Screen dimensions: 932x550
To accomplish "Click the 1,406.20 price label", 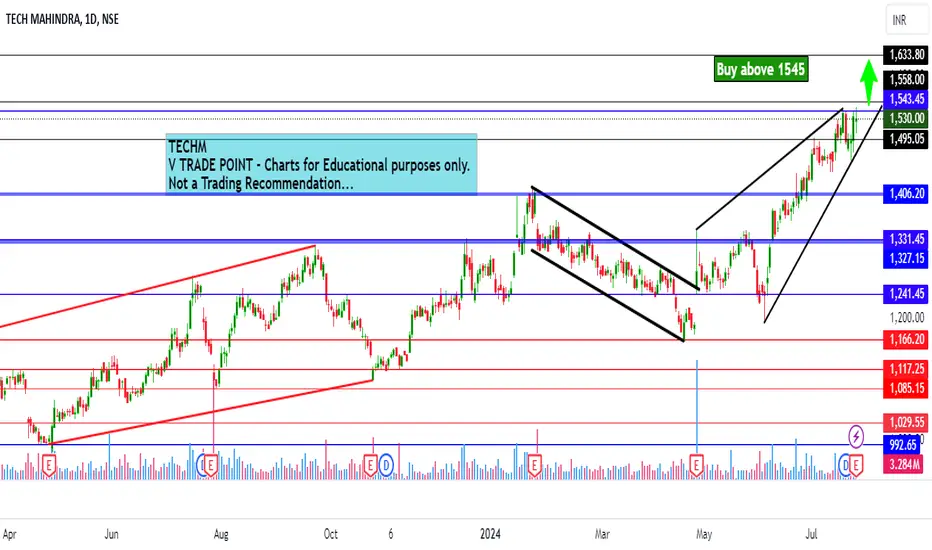I will (906, 194).
